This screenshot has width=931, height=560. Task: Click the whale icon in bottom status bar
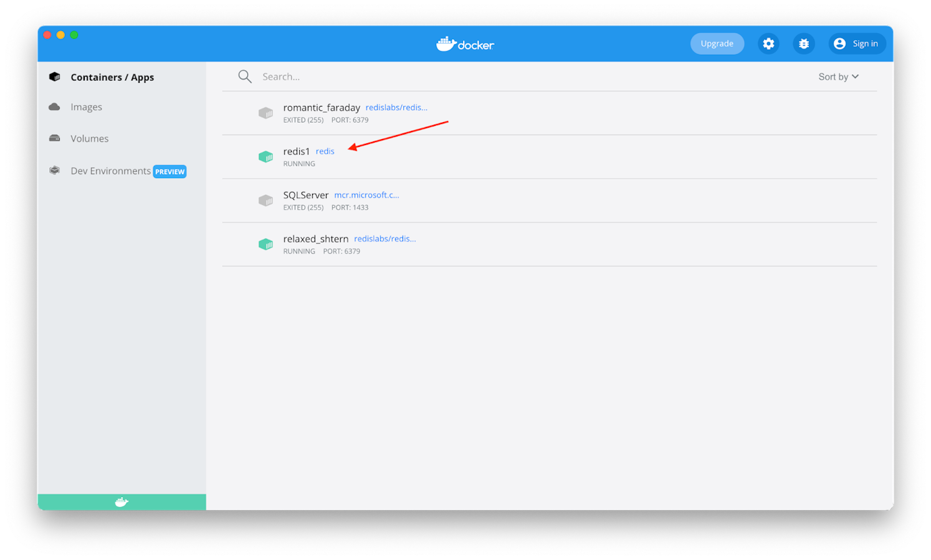[x=122, y=502]
